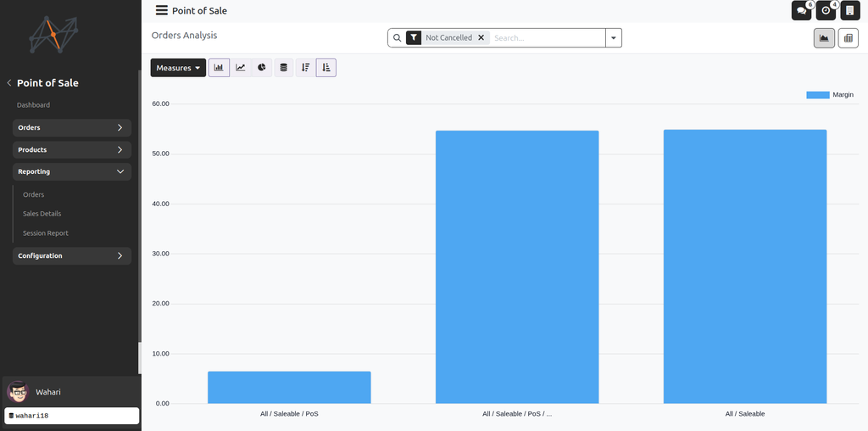
Task: Click the wahari18 database label
Action: [72, 416]
